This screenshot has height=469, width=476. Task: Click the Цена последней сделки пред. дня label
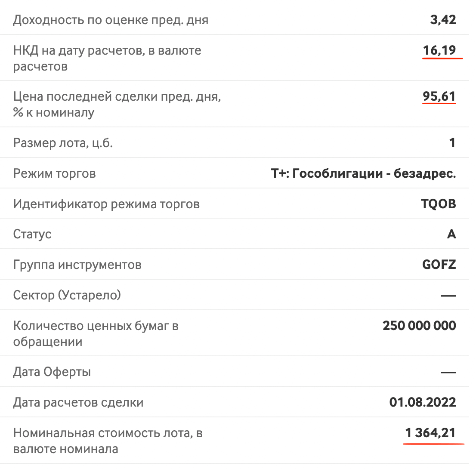[117, 105]
